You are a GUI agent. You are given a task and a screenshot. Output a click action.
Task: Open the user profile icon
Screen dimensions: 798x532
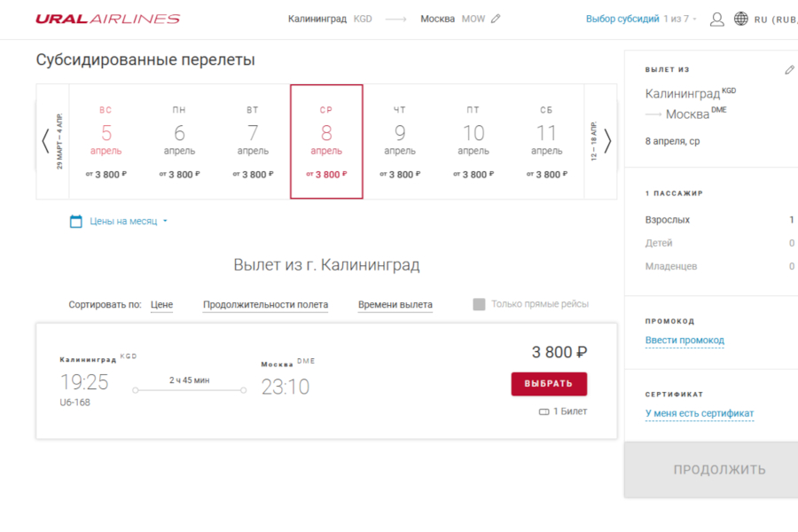click(x=717, y=19)
